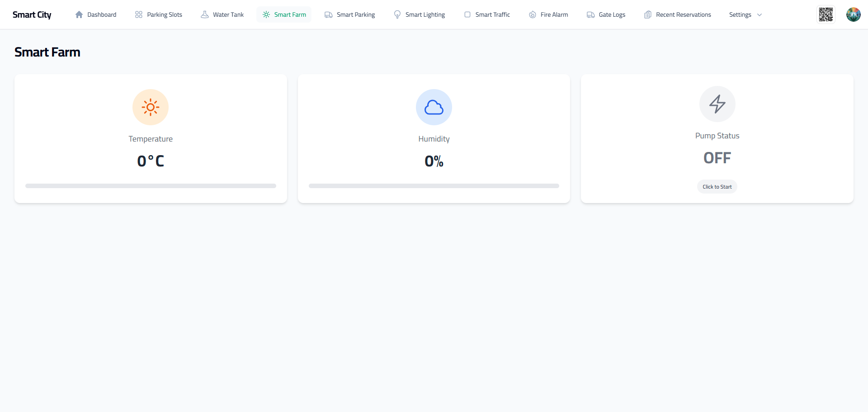Click the 0°C temperature value
This screenshot has width=868, height=412.
click(x=151, y=161)
